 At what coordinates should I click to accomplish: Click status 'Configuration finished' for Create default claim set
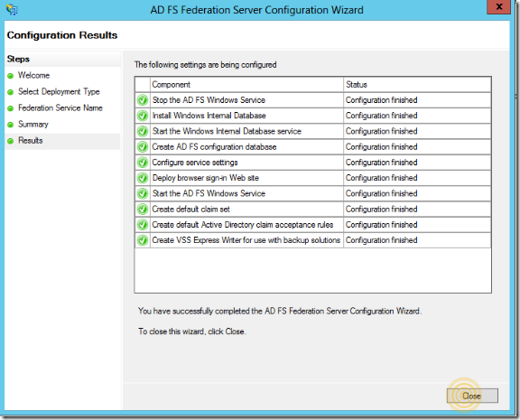pos(381,210)
